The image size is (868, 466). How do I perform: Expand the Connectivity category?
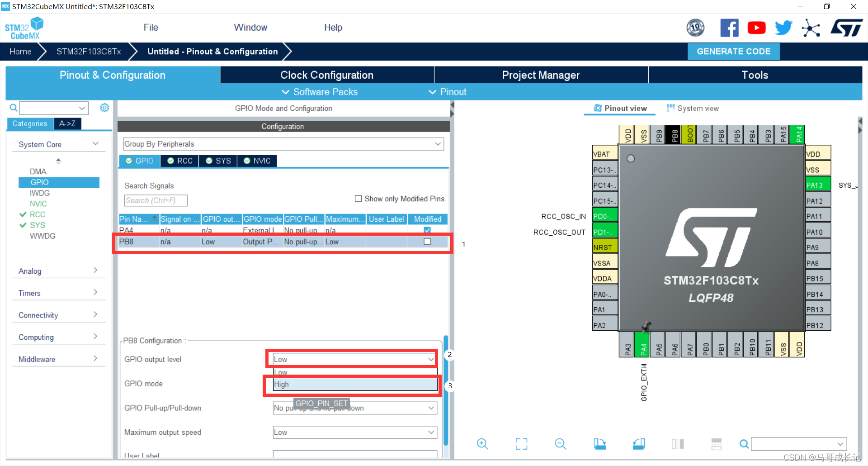click(59, 315)
